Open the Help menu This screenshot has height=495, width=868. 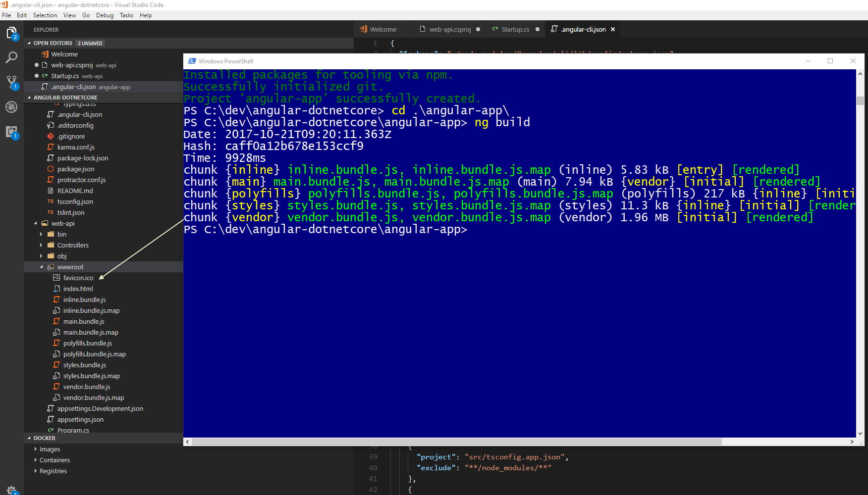point(146,15)
